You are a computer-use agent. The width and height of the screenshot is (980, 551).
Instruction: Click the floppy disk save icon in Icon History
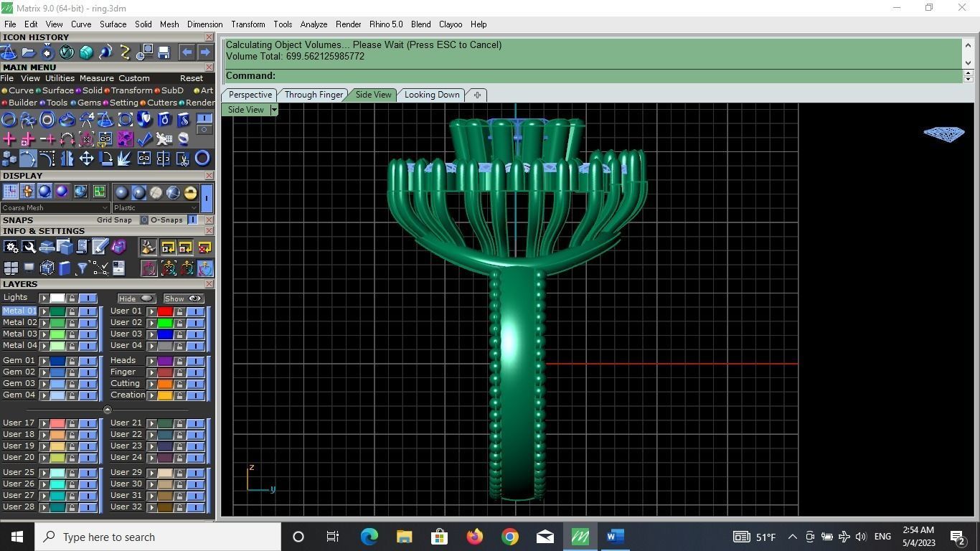(x=164, y=52)
